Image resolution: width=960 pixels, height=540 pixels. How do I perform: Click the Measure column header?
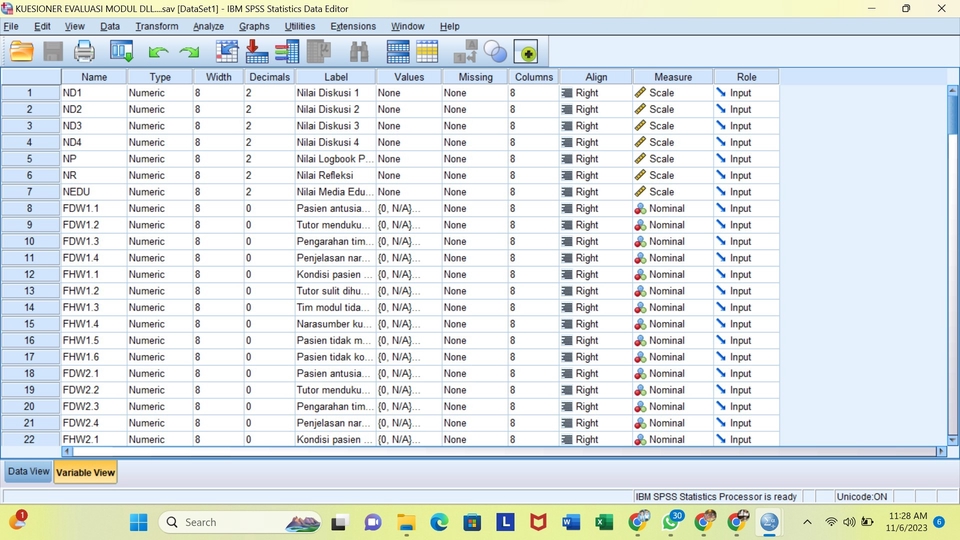click(x=673, y=77)
